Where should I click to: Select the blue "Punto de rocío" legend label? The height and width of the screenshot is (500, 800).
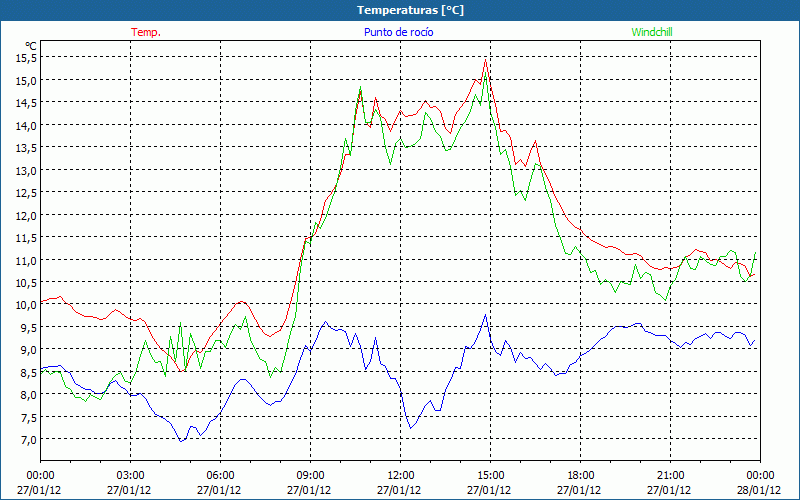pos(398,32)
